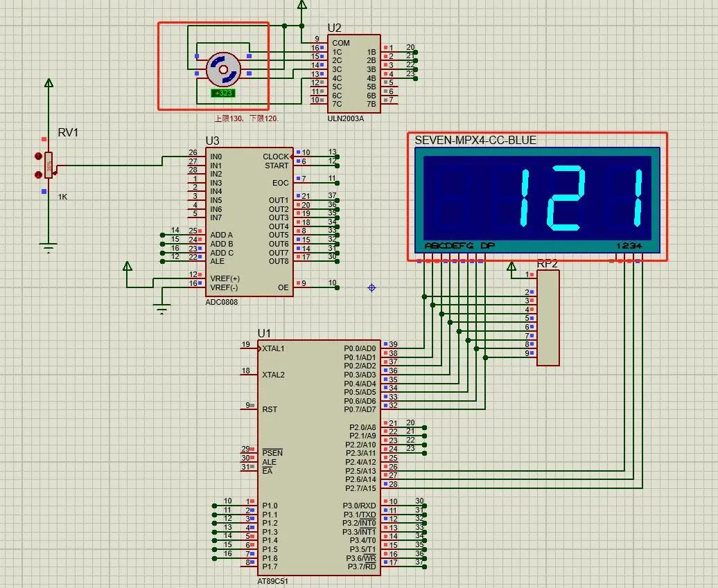Select the U2 reference label
The image size is (718, 588).
(x=334, y=28)
